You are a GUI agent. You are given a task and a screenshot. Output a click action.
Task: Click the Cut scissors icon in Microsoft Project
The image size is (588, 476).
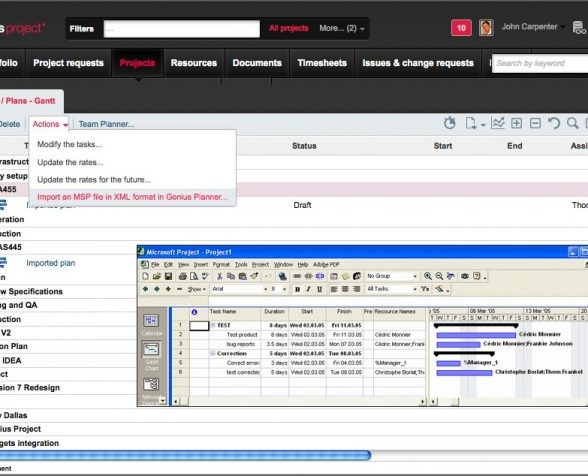pos(219,276)
